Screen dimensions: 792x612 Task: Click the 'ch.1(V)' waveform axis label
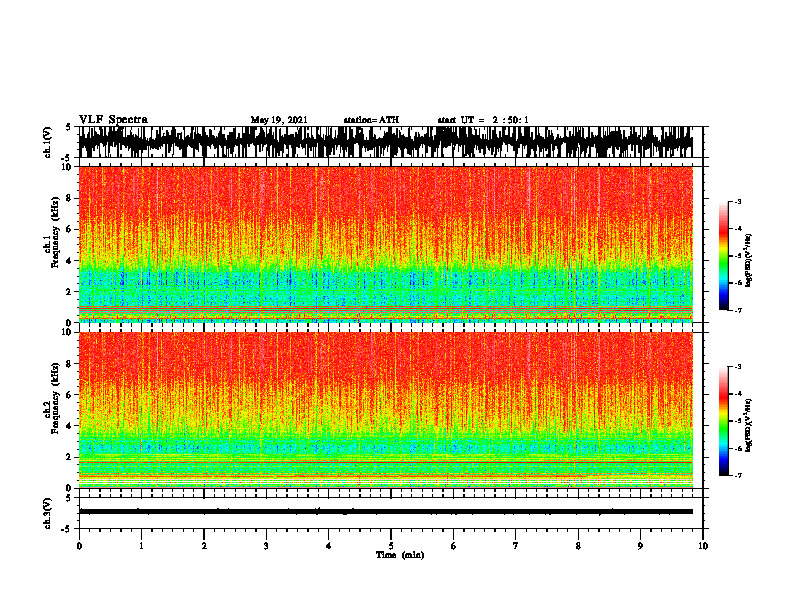coord(47,142)
